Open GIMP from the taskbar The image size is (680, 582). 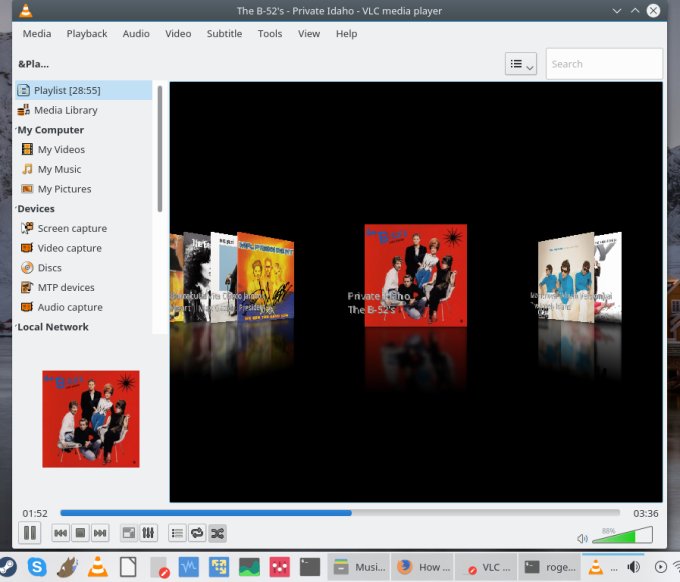coord(67,567)
